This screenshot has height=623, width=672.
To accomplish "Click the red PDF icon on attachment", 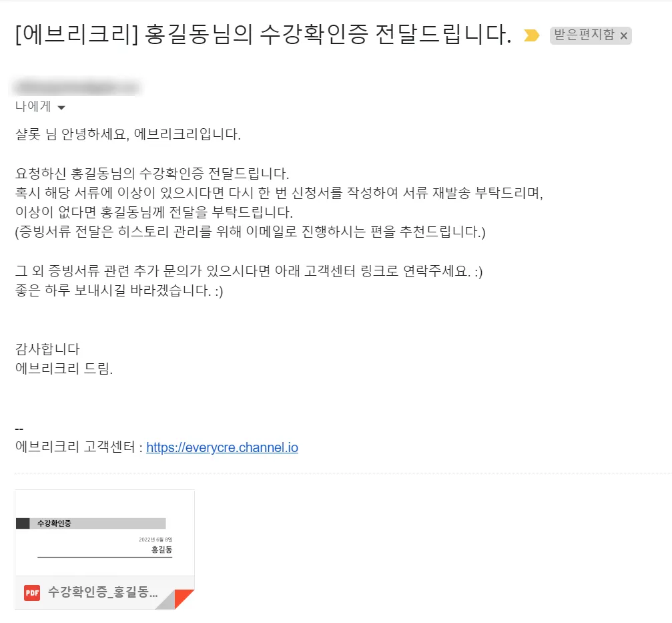I will 32,592.
